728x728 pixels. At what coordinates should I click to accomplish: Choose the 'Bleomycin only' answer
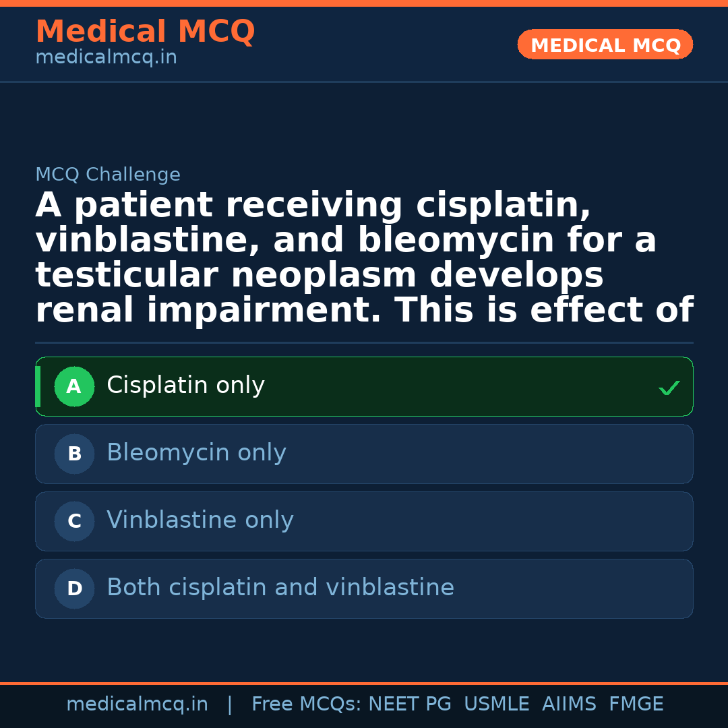click(x=196, y=453)
